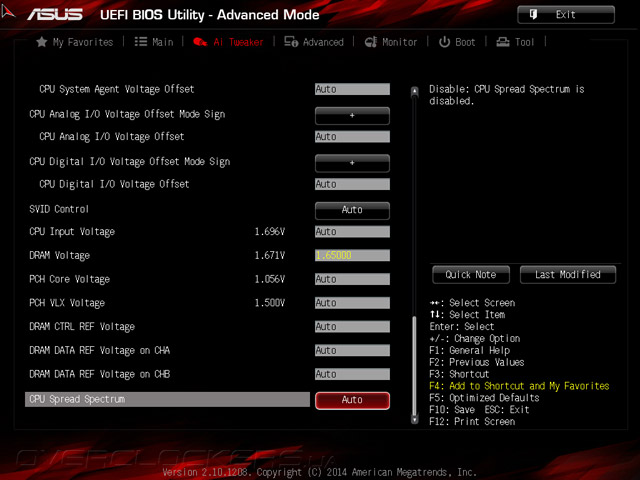640x480 pixels.
Task: Open the Tool tab
Action: tap(515, 42)
